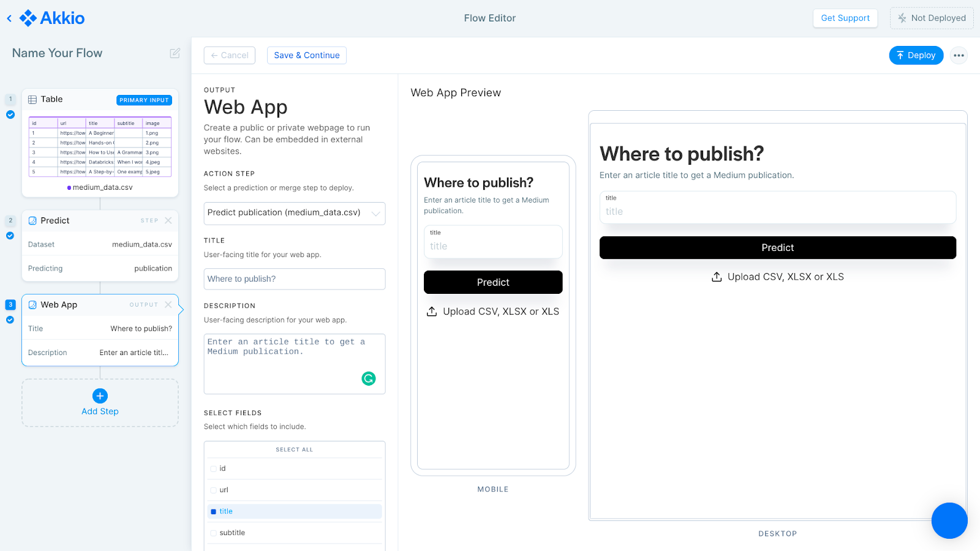Click the edit pencil next to Name Your Flow
980x551 pixels.
pyautogui.click(x=175, y=53)
